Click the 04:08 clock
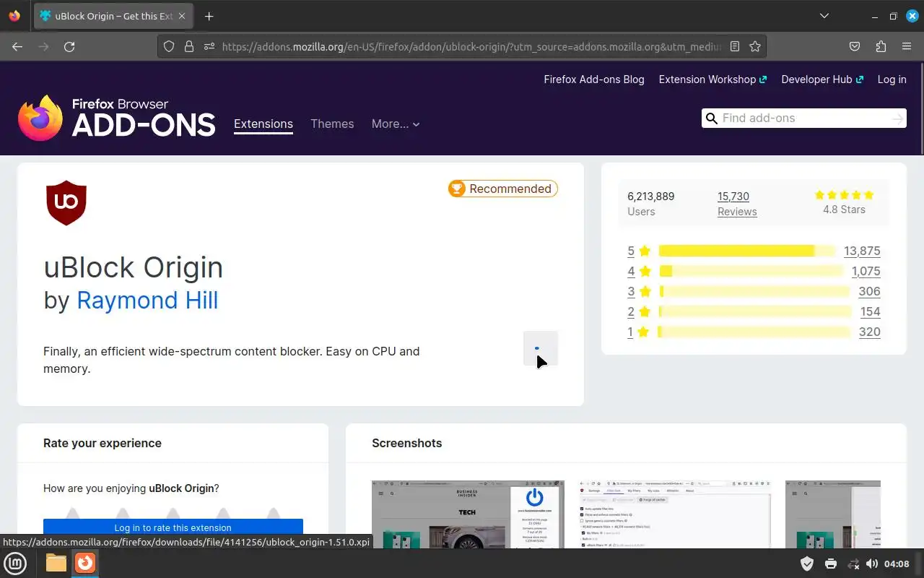924x578 pixels. (897, 564)
